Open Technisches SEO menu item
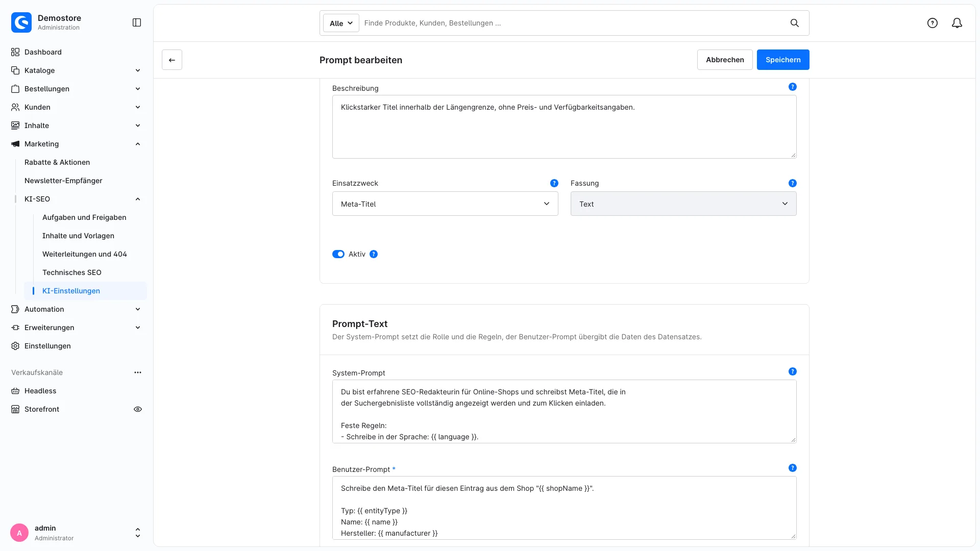 click(72, 272)
